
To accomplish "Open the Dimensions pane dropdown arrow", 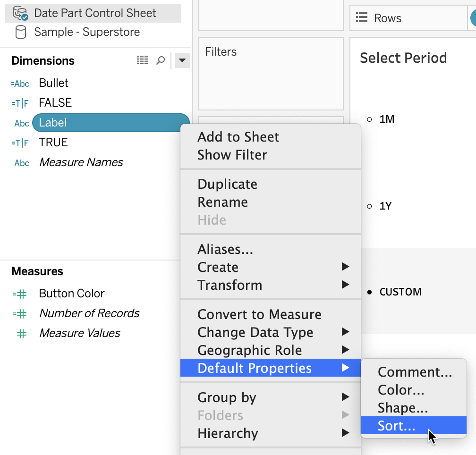I will click(182, 60).
